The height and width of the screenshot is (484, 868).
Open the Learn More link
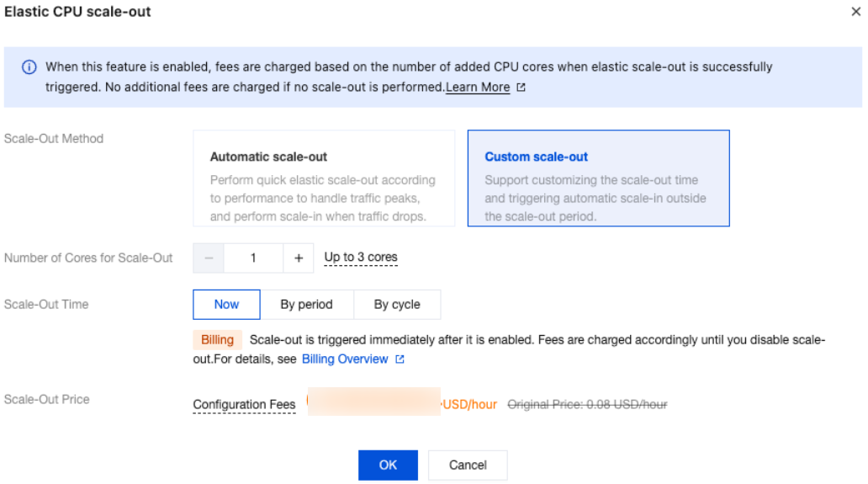coord(478,88)
